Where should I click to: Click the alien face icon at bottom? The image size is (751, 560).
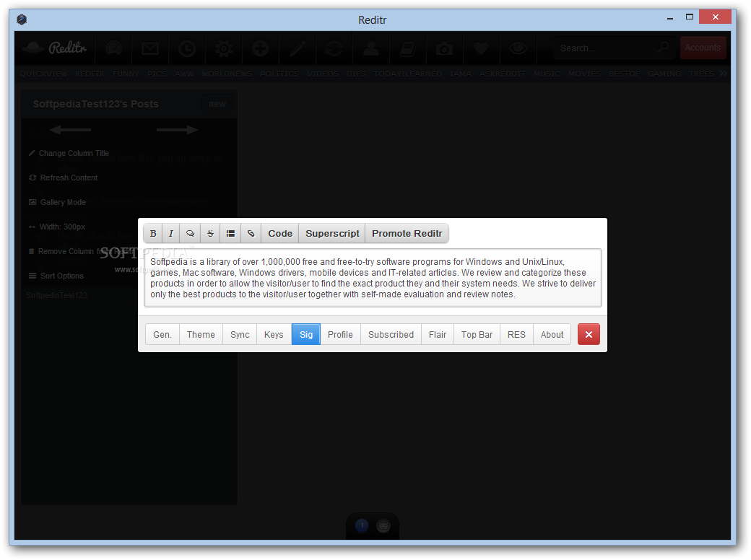383,526
